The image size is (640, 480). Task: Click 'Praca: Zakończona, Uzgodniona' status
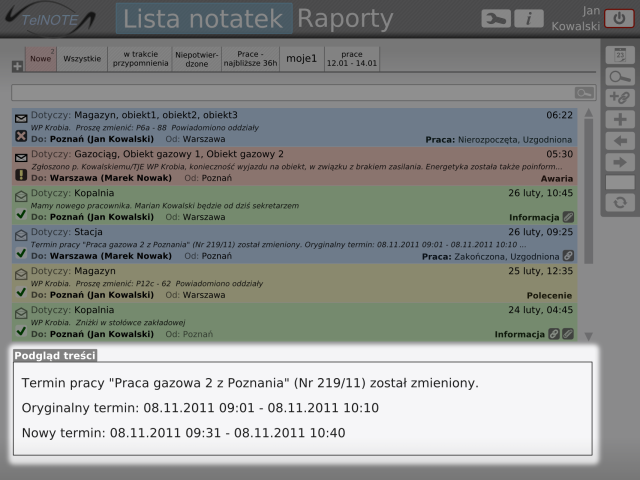[x=491, y=257]
